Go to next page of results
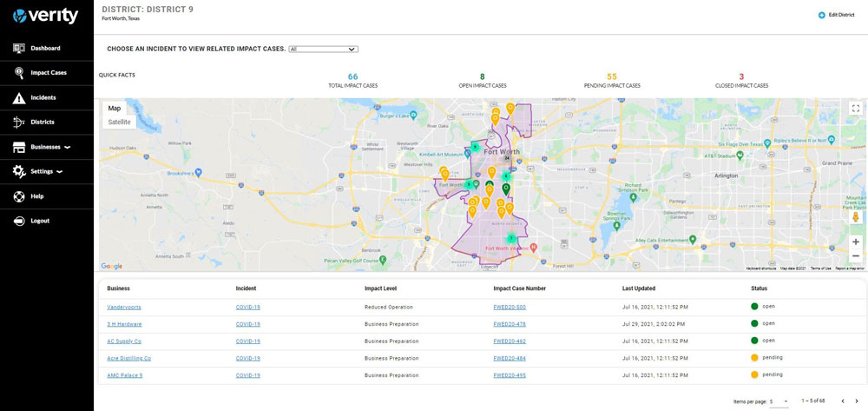The image size is (868, 411). point(857,401)
